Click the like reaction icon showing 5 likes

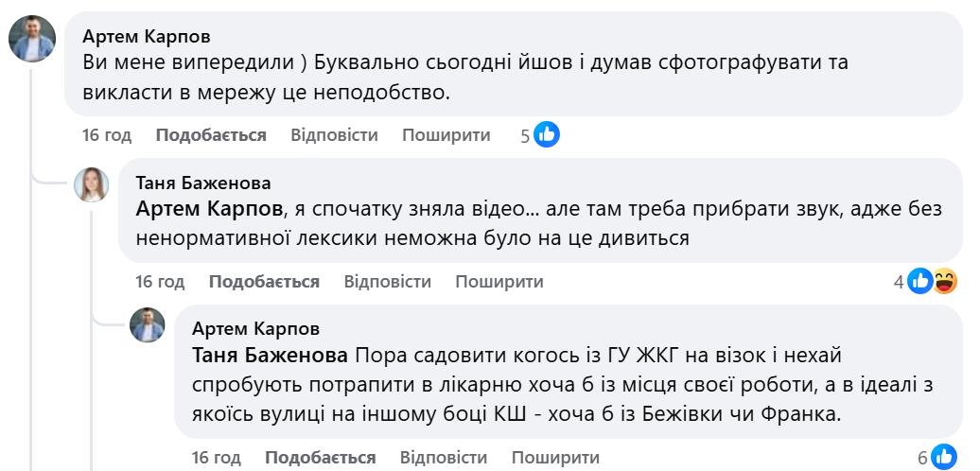tap(547, 135)
